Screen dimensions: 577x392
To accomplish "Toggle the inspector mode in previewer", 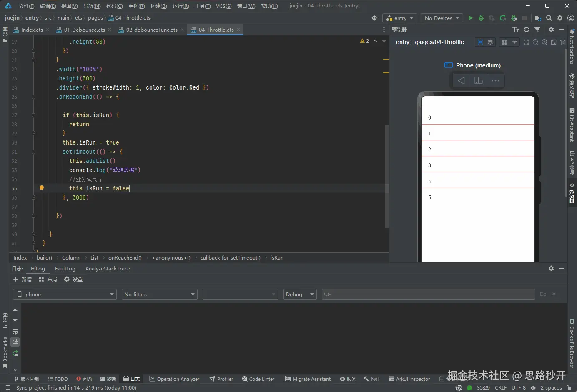I will (480, 42).
